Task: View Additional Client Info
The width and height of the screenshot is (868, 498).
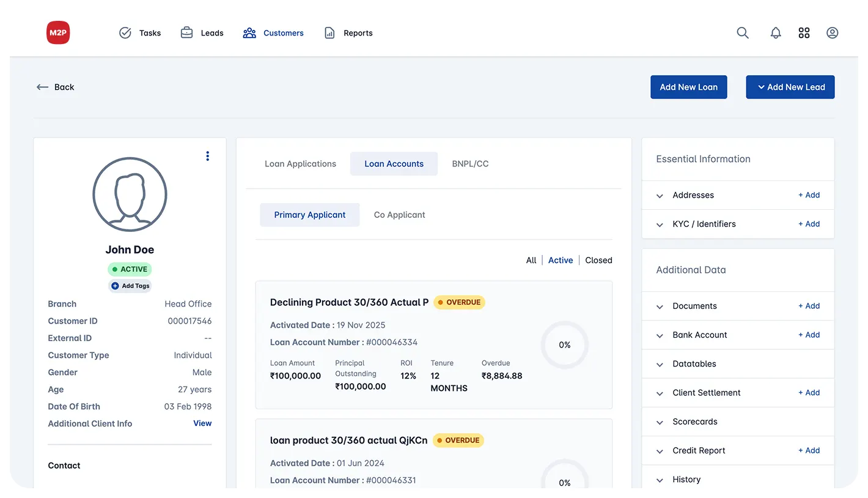Action: point(202,423)
